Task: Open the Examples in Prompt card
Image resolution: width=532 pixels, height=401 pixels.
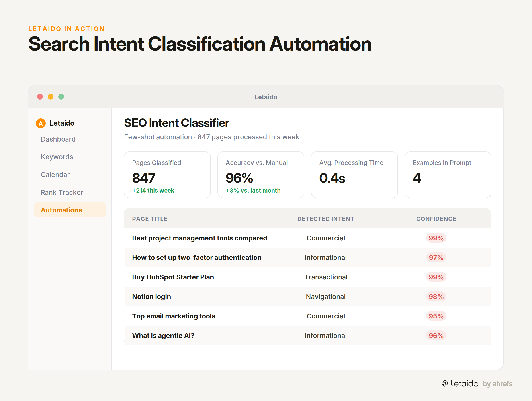Action: click(448, 175)
